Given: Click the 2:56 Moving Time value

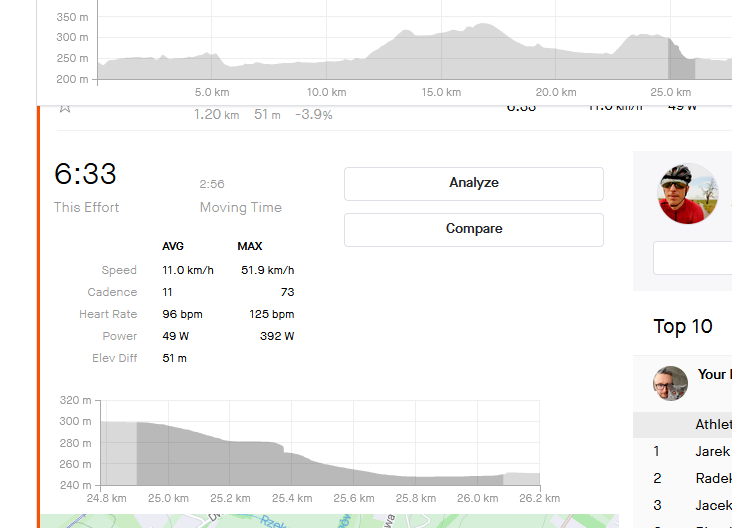Looking at the screenshot, I should (x=211, y=184).
